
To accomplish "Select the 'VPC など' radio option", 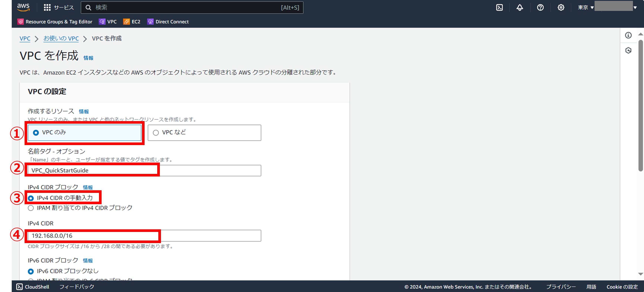I will coord(156,133).
